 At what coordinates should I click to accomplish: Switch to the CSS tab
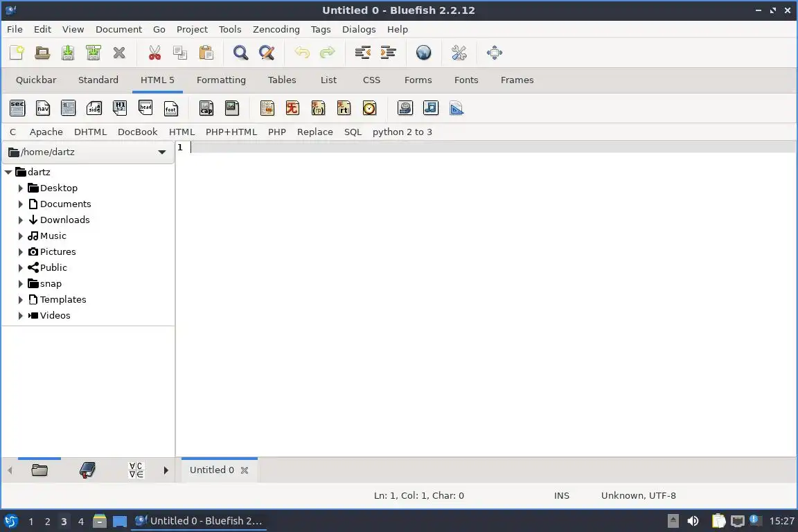pos(371,80)
